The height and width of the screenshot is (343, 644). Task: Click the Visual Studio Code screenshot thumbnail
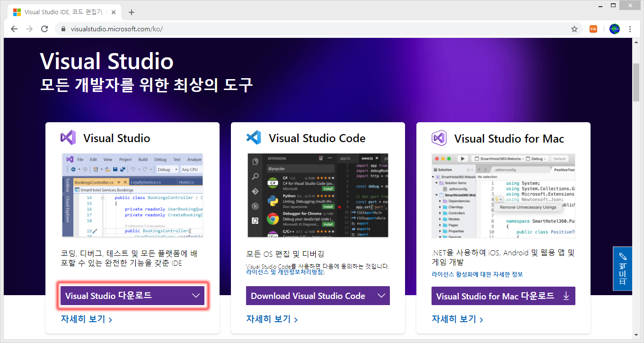point(318,195)
